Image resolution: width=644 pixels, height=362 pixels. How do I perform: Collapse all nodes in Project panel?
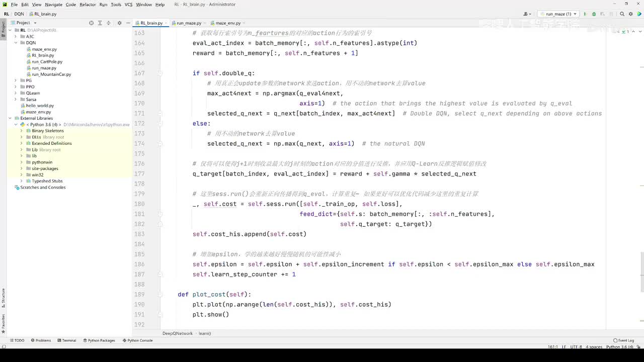click(108, 23)
